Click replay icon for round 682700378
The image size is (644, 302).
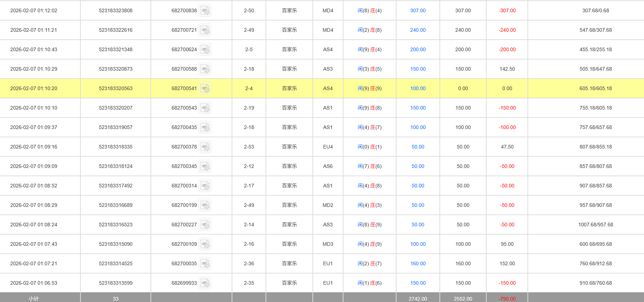click(x=205, y=147)
